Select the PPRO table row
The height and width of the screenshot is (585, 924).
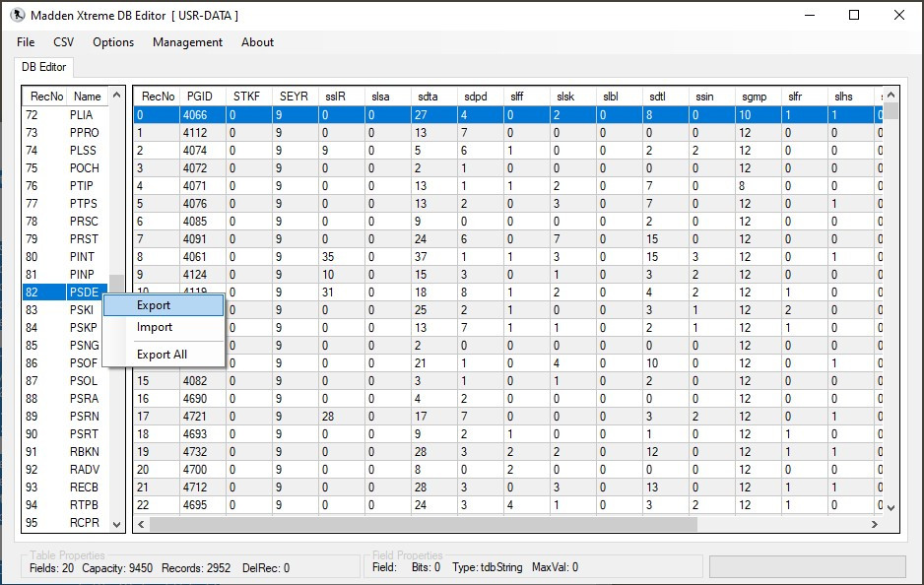pos(66,133)
